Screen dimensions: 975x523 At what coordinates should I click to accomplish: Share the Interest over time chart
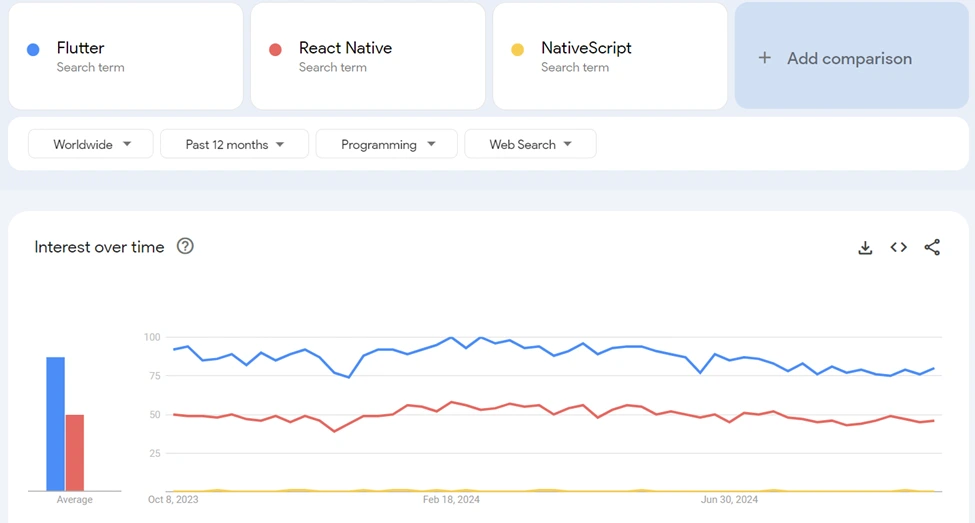click(932, 247)
